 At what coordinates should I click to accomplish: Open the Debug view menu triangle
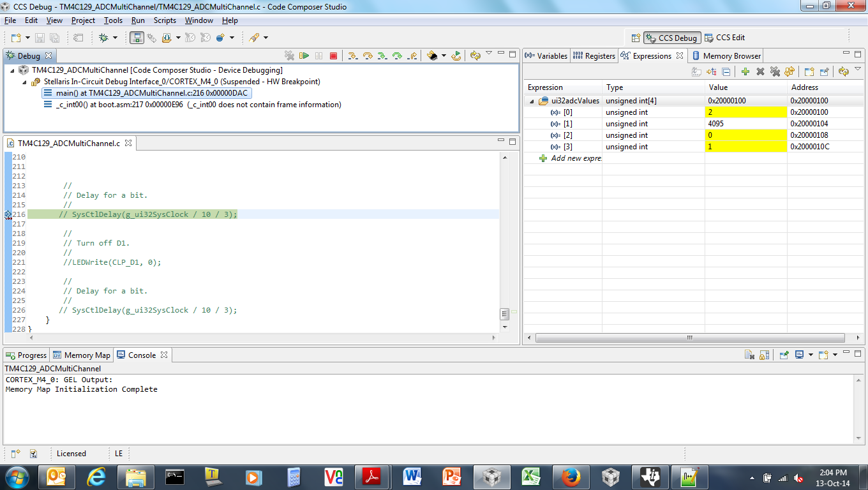[489, 53]
